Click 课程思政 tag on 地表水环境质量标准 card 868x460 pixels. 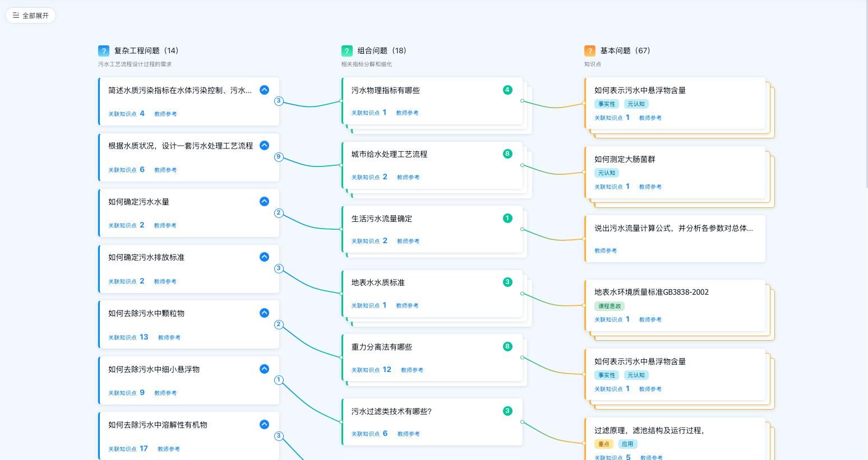(x=610, y=306)
